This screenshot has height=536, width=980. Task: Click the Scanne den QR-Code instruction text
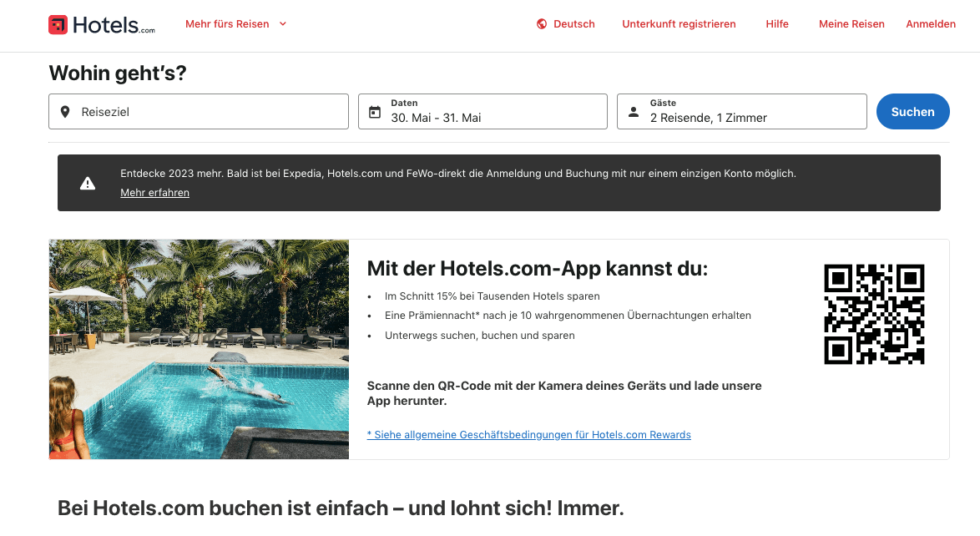coord(564,393)
